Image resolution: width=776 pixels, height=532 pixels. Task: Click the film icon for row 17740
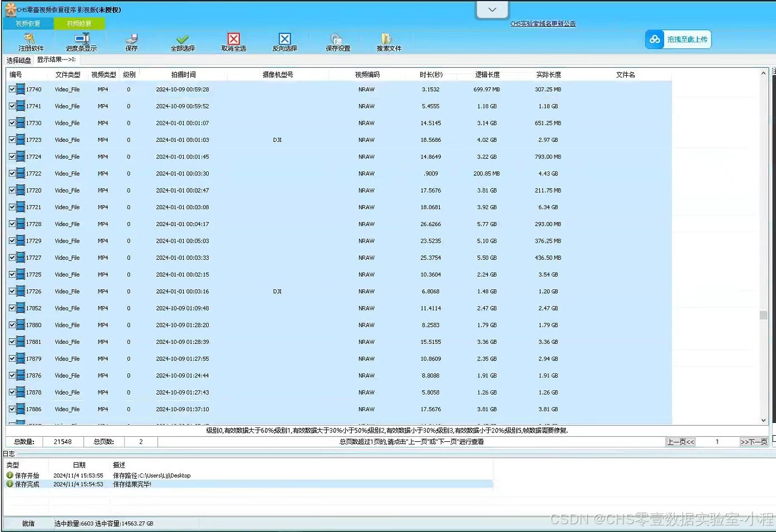coord(21,89)
